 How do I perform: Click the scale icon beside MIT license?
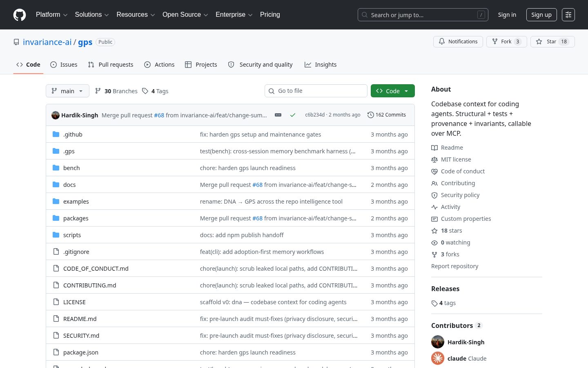434,159
